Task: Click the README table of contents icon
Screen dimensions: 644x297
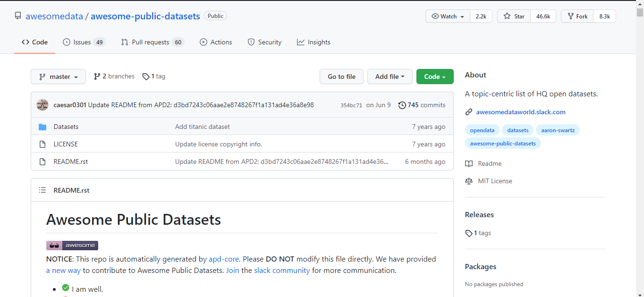Action: [x=42, y=190]
